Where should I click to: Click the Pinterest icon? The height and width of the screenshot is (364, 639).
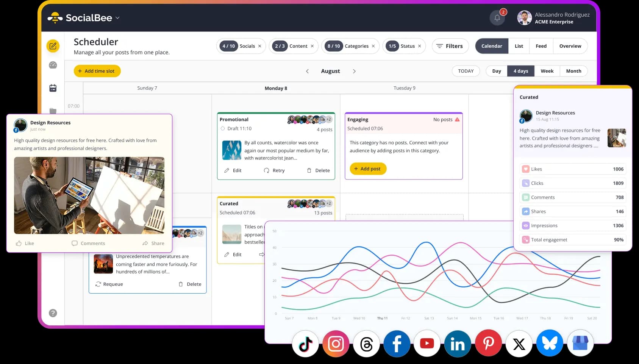(488, 343)
